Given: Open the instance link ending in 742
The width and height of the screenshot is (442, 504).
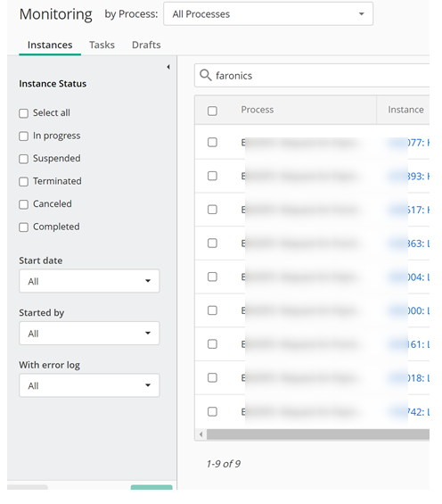Looking at the screenshot, I should (408, 412).
